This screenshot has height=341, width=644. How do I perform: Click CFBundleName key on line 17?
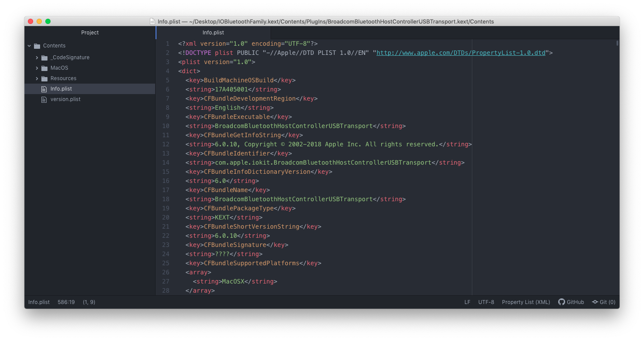[x=226, y=190]
